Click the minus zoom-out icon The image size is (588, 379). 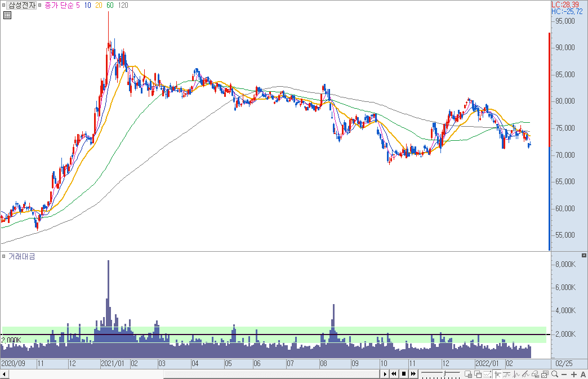coord(564,374)
